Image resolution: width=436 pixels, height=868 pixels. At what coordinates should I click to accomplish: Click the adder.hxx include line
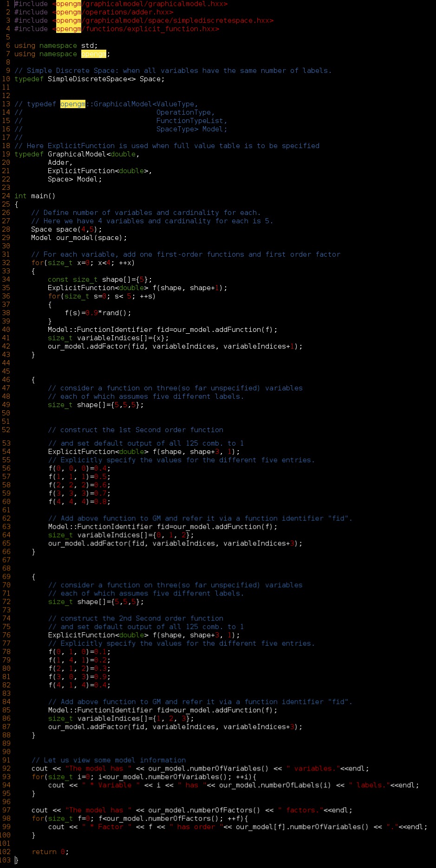coord(94,12)
